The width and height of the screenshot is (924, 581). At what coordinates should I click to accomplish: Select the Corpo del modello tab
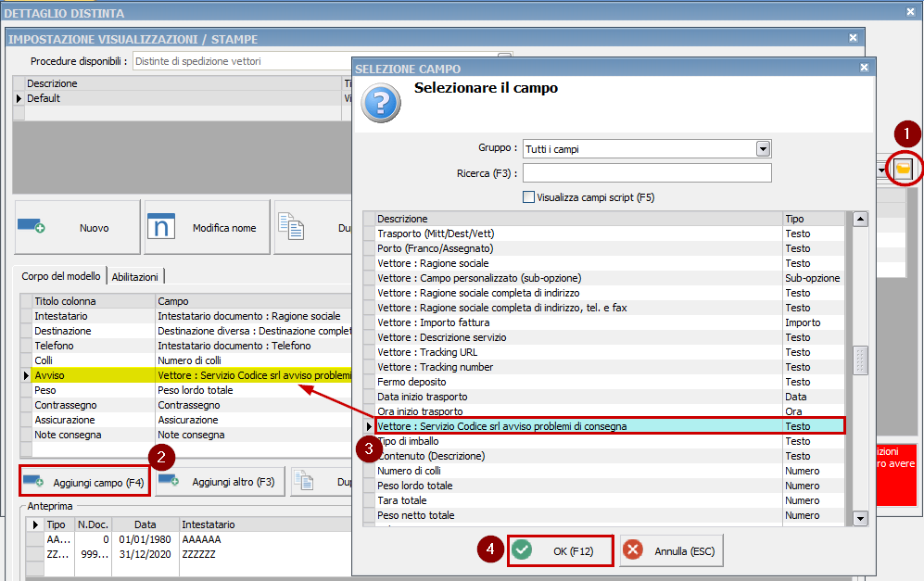[60, 276]
